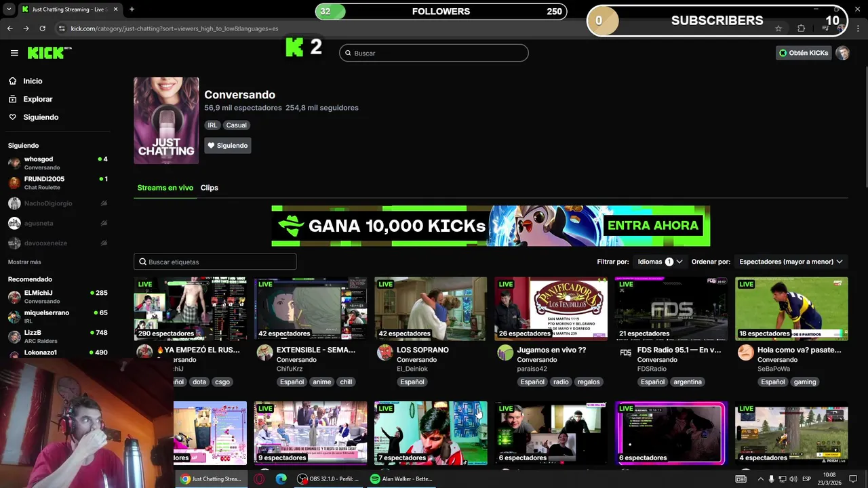Open the 4 espectadores stream thumbnail

(791, 432)
